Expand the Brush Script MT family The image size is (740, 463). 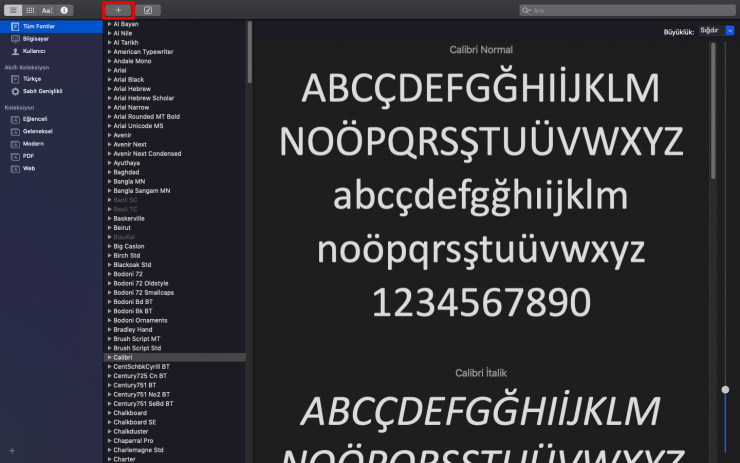[109, 338]
